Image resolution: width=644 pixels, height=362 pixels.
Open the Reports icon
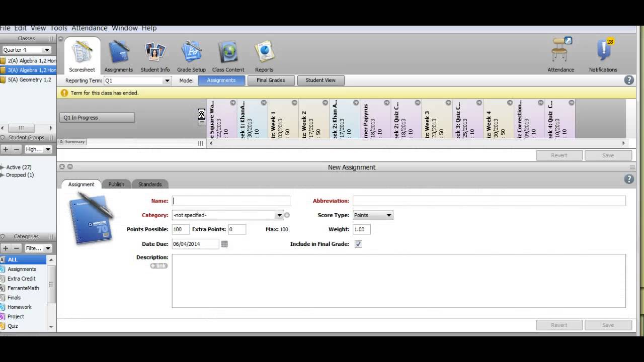[x=264, y=56]
